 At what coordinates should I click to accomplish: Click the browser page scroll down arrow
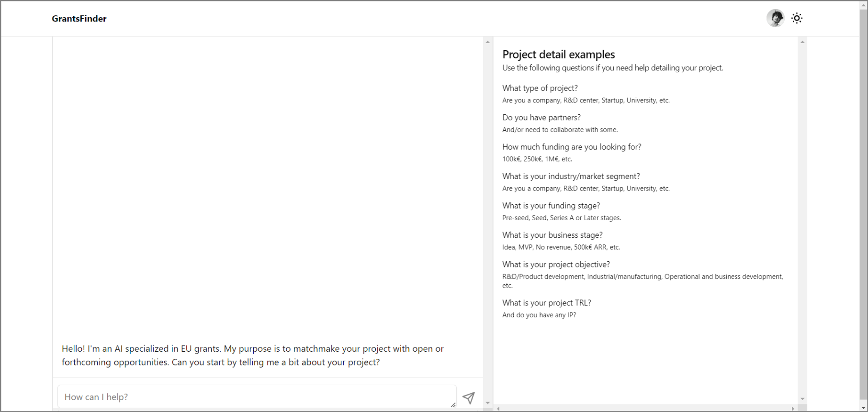pyautogui.click(x=863, y=408)
